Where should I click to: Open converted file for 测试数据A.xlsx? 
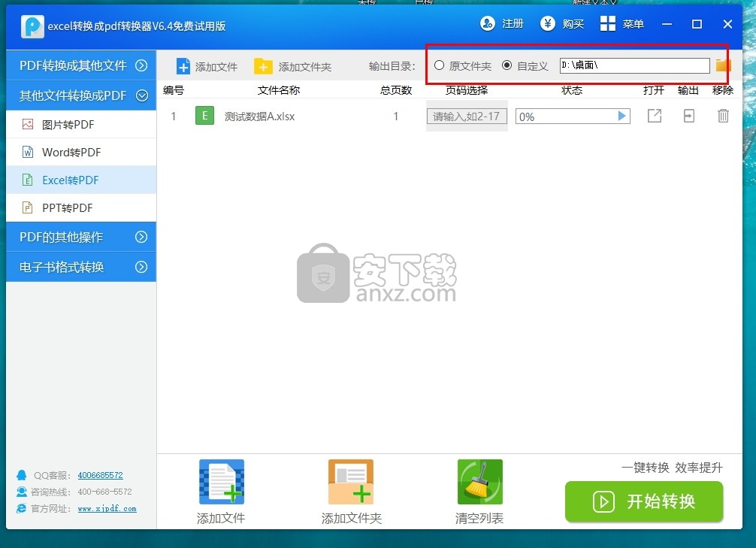[655, 116]
